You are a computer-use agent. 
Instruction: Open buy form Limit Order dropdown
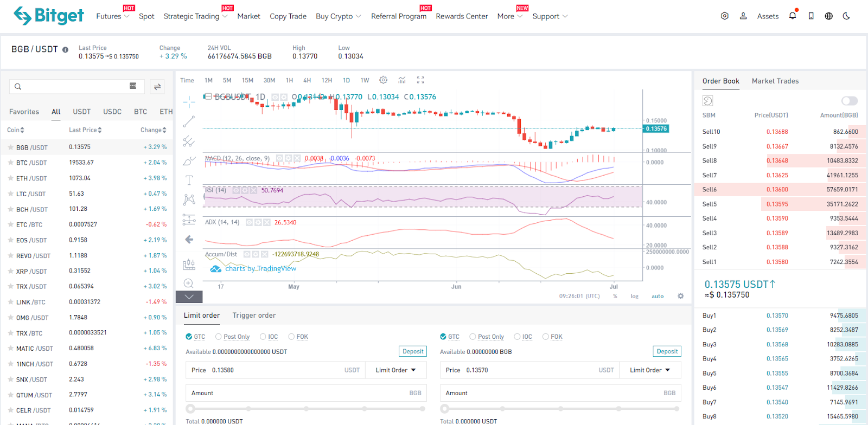pos(395,370)
